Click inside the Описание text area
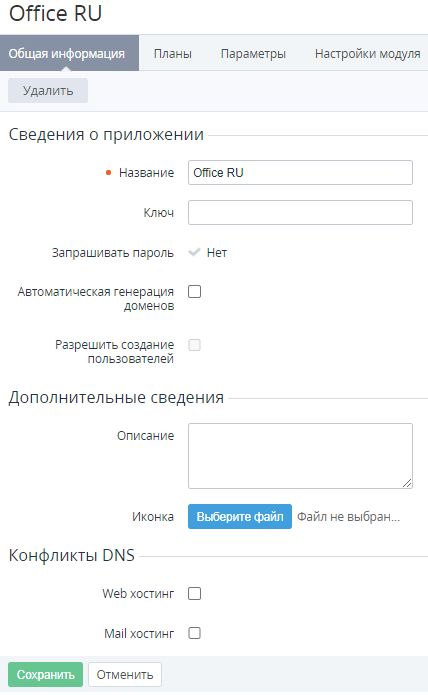 pyautogui.click(x=300, y=456)
